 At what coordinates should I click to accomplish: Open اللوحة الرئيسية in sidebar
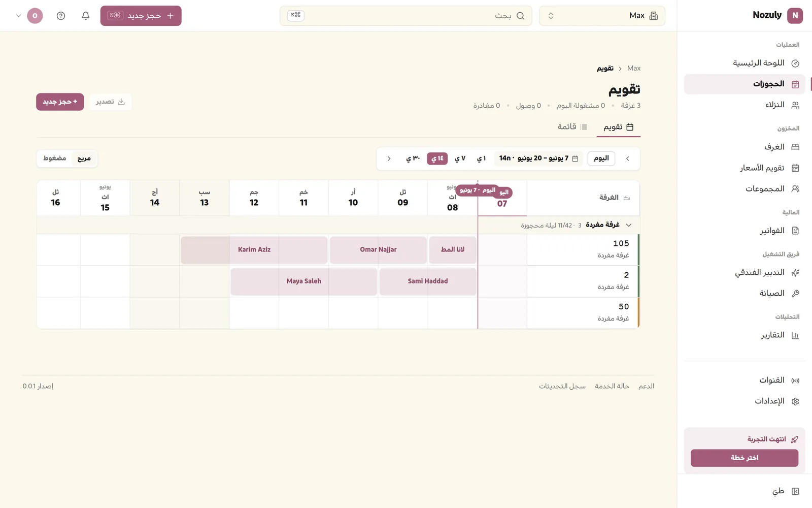click(x=745, y=63)
